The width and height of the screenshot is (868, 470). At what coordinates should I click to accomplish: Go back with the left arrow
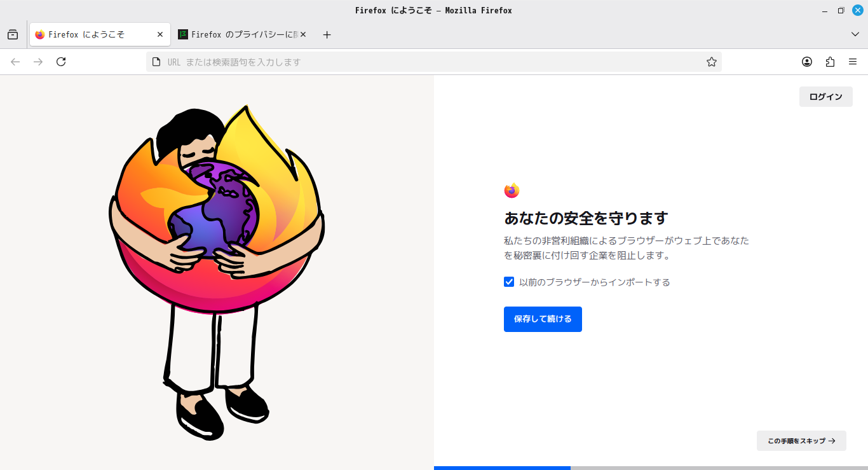click(x=15, y=62)
